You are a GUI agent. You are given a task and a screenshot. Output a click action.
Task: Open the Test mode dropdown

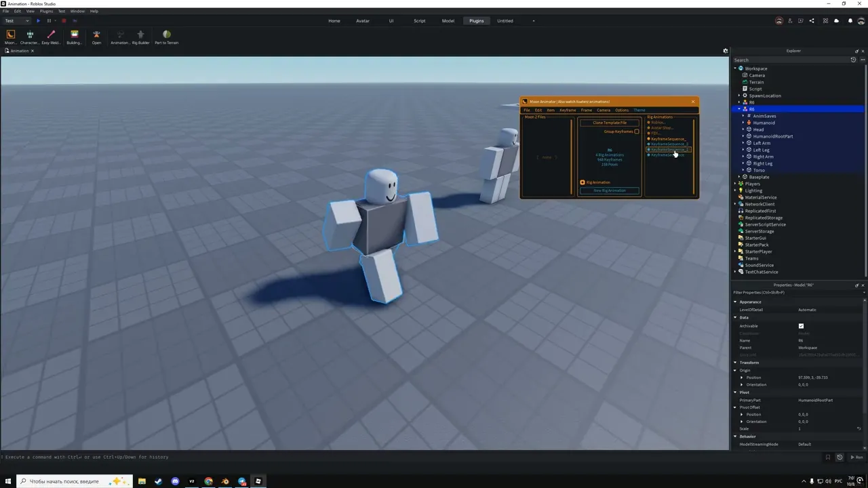[x=16, y=21]
